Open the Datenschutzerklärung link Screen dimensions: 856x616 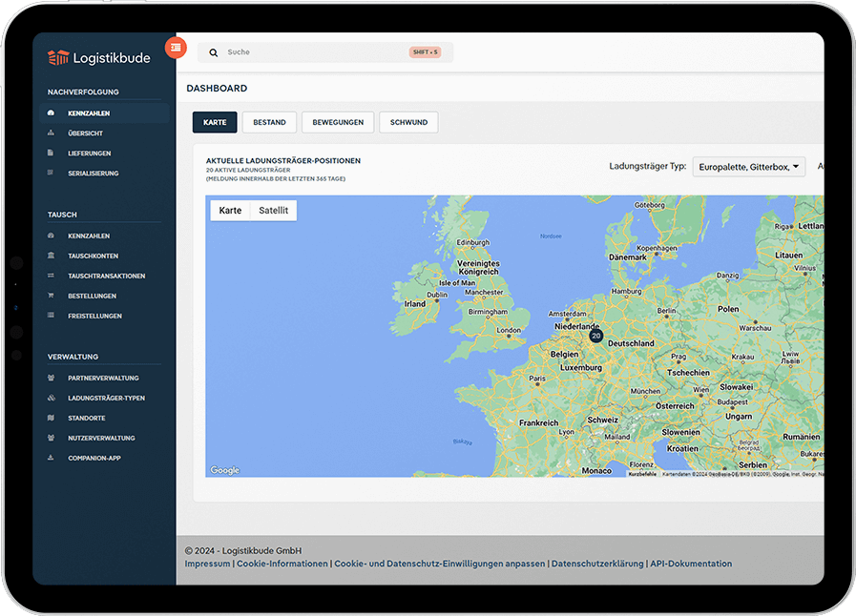click(x=597, y=564)
